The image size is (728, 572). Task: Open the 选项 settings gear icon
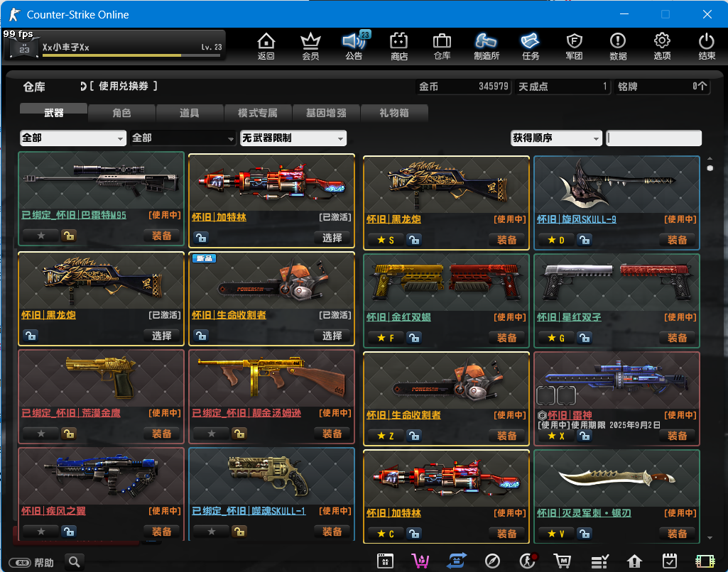click(662, 46)
